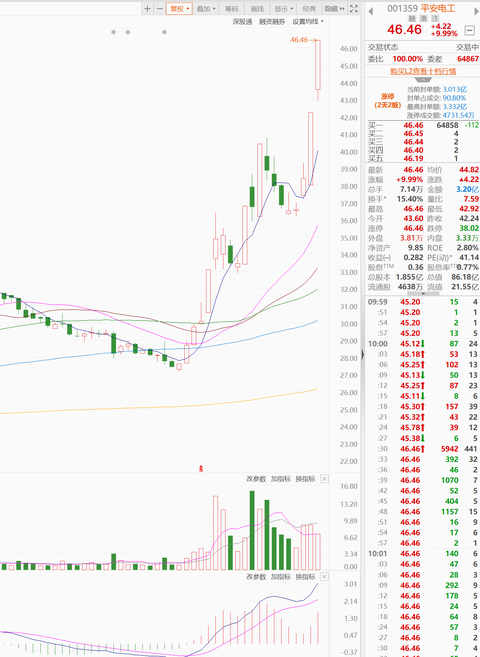The height and width of the screenshot is (657, 480).
Task: Collapse order book with the chevron handle
Action: point(423,79)
